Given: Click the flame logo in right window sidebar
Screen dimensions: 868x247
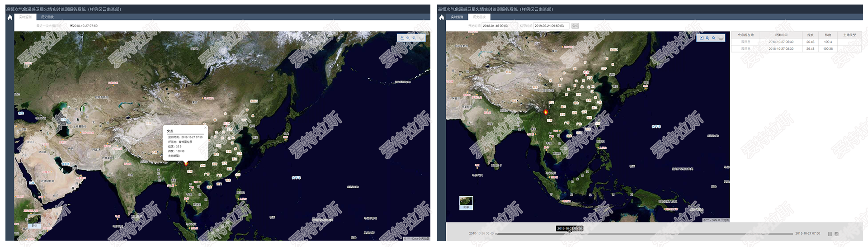Looking at the screenshot, I should pyautogui.click(x=442, y=18).
